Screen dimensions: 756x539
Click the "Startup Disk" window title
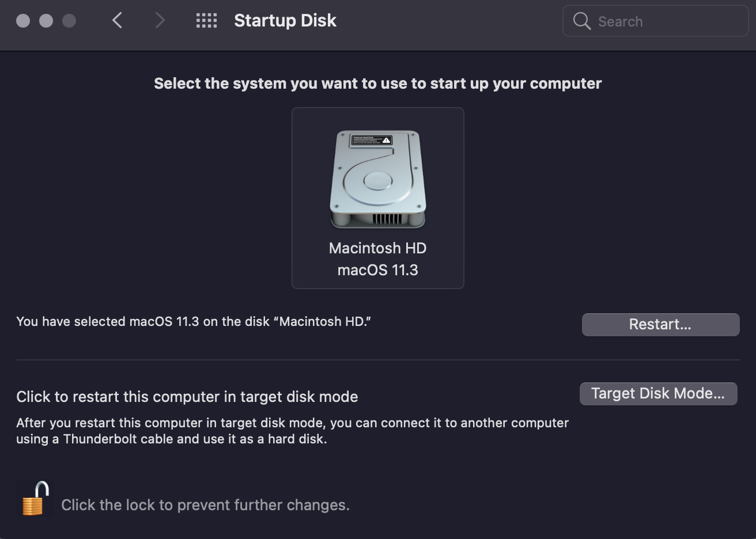point(285,21)
